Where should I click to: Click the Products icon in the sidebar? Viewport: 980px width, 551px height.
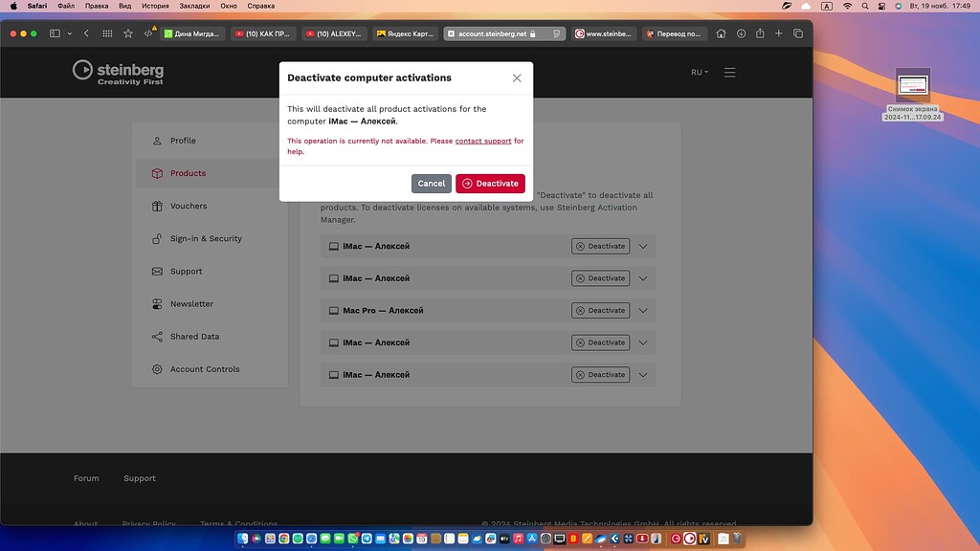tap(157, 173)
